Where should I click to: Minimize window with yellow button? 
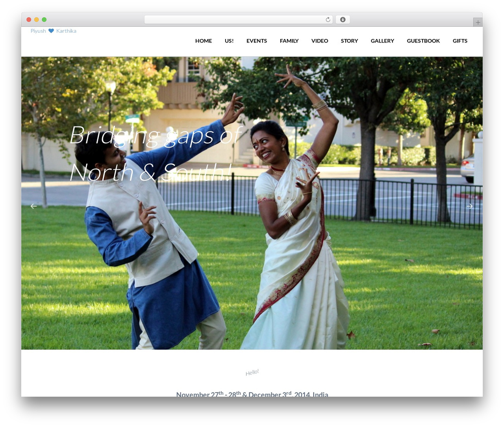[36, 20]
